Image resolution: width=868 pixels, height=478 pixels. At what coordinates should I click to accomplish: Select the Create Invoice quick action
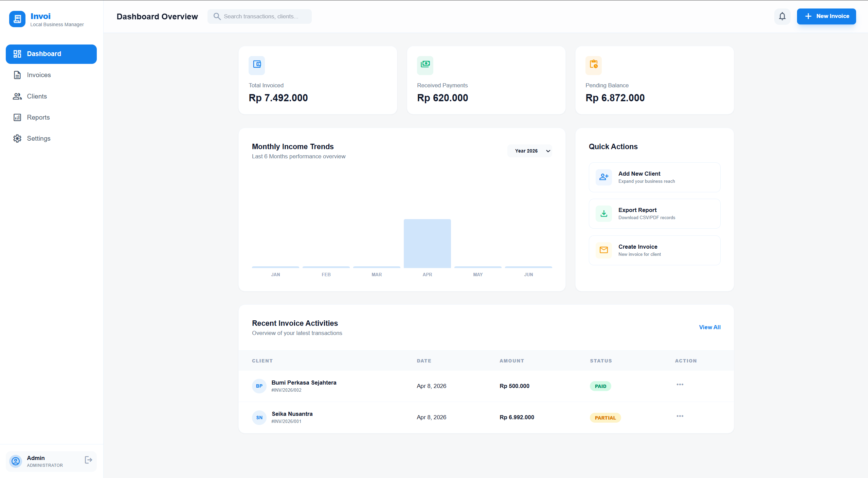(654, 250)
